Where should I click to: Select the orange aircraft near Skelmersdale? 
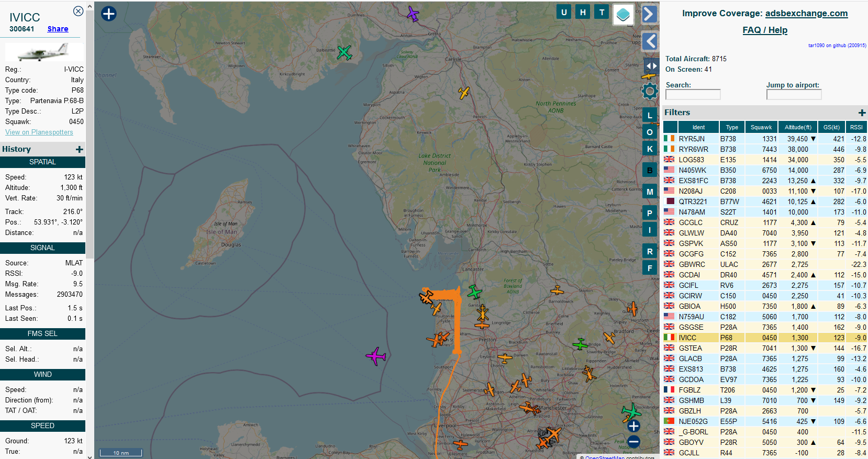tap(489, 389)
